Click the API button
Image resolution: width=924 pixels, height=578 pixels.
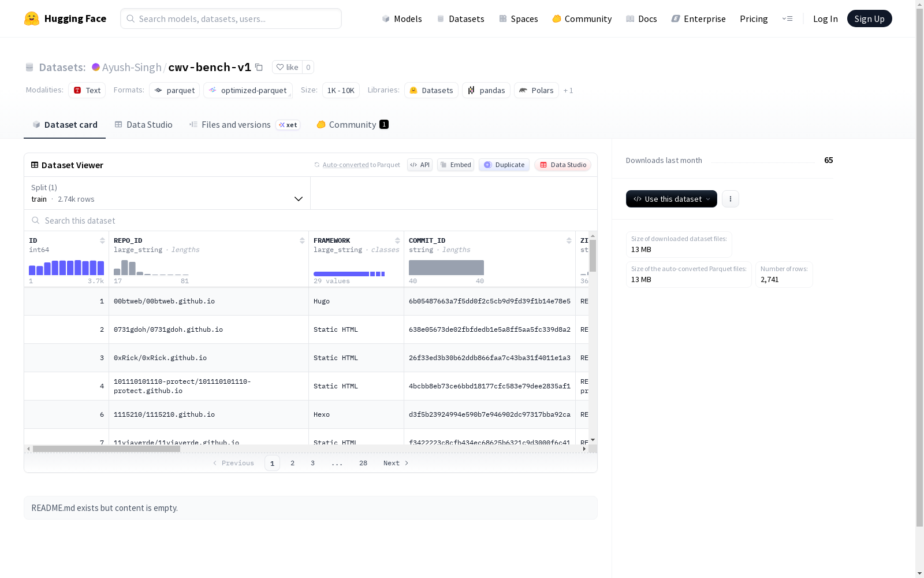(x=420, y=165)
